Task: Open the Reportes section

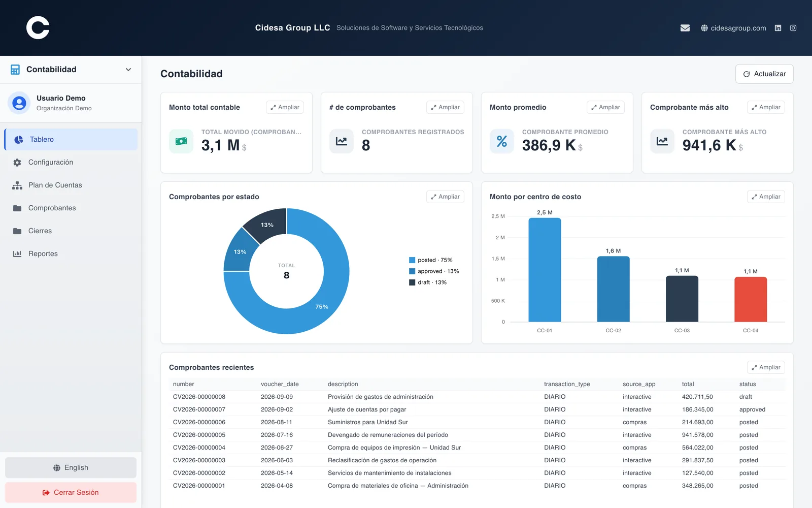Action: click(71, 254)
